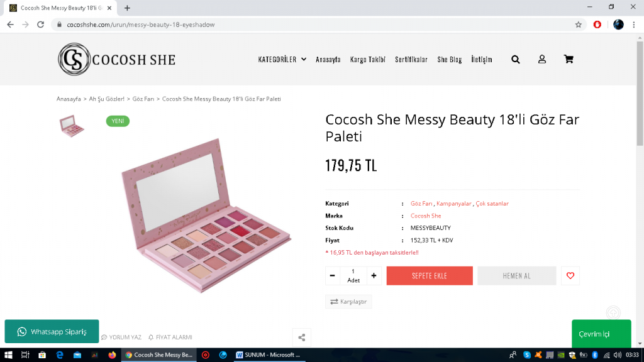Click the share icon below product image
The width and height of the screenshot is (644, 362).
pos(302,337)
